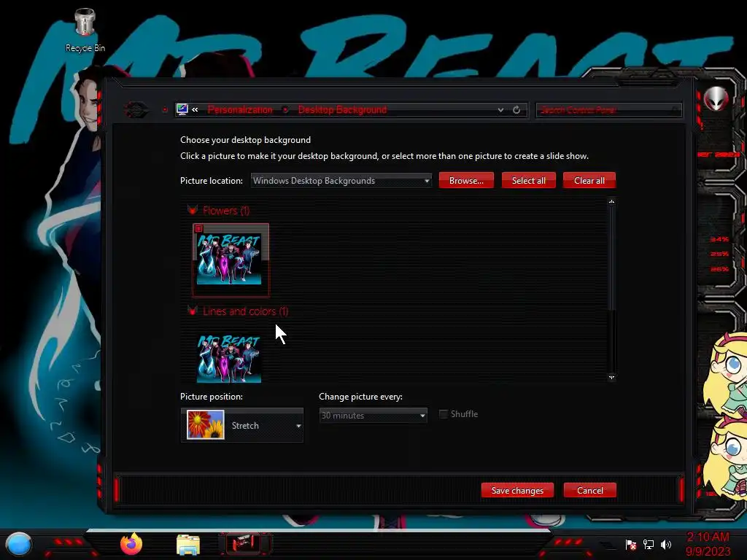Click the Lines and colors (1) label
The image size is (747, 560).
pyautogui.click(x=245, y=311)
